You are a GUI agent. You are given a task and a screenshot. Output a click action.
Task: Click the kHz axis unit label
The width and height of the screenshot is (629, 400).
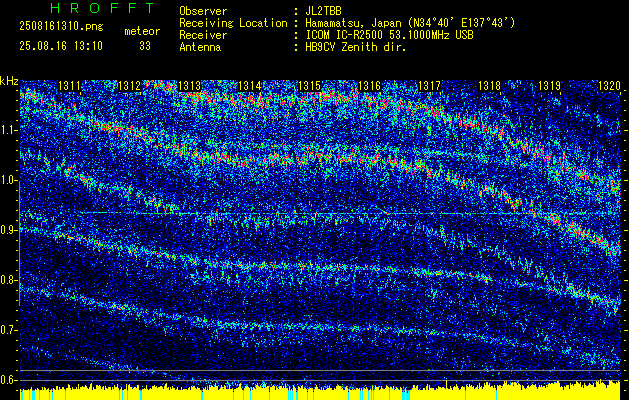pos(9,81)
